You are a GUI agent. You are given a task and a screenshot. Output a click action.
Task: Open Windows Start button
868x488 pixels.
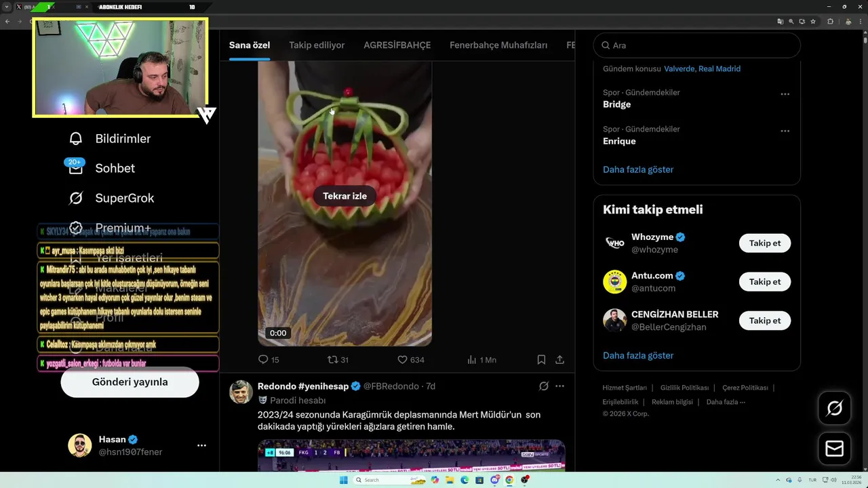pos(343,480)
